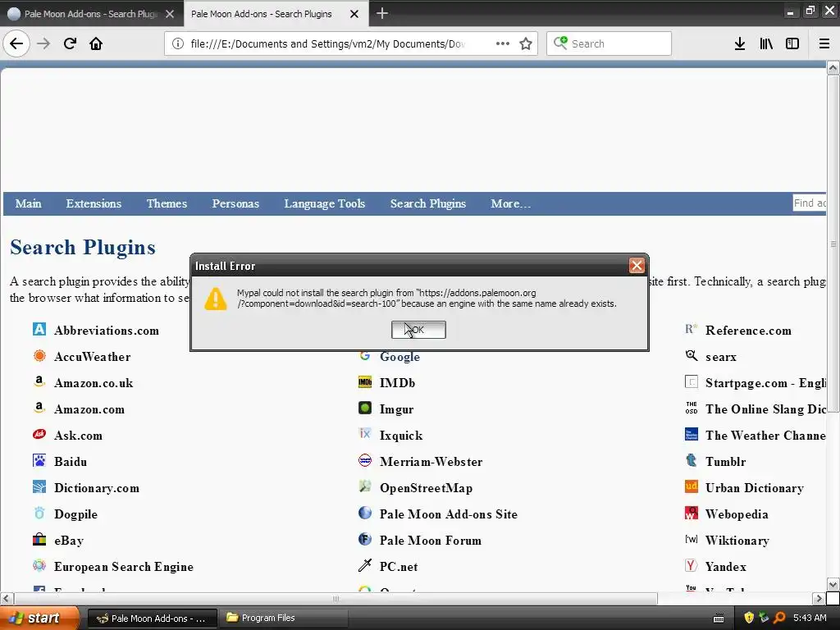Go to the Home page icon
Viewport: 840px width, 630px height.
[x=96, y=43]
